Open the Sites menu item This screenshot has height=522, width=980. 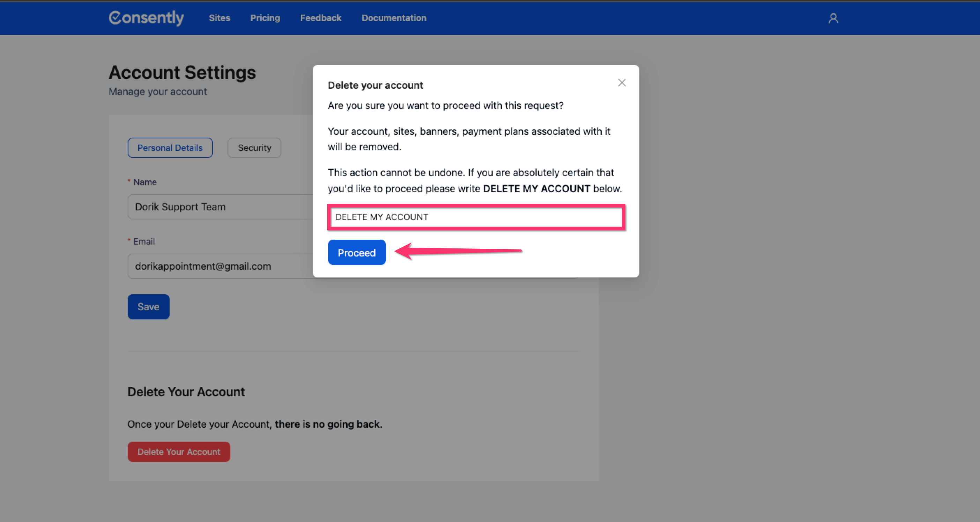tap(219, 18)
